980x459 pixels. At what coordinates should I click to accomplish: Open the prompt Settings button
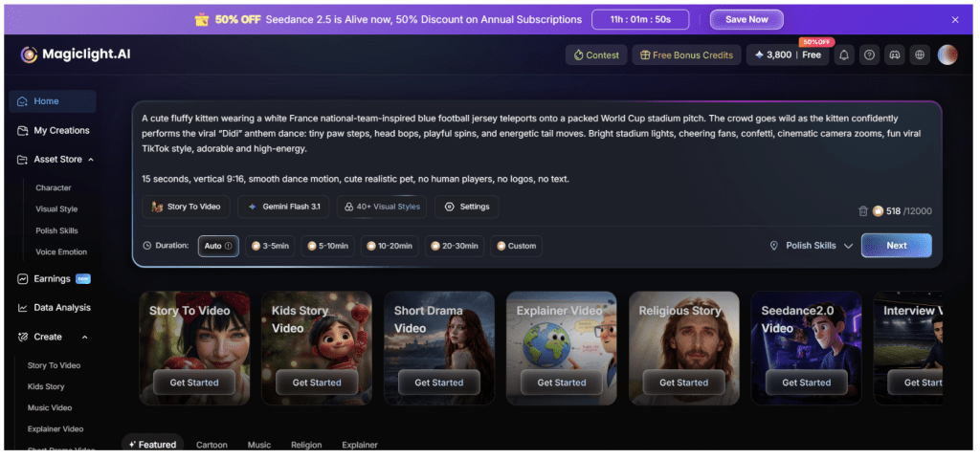[466, 207]
